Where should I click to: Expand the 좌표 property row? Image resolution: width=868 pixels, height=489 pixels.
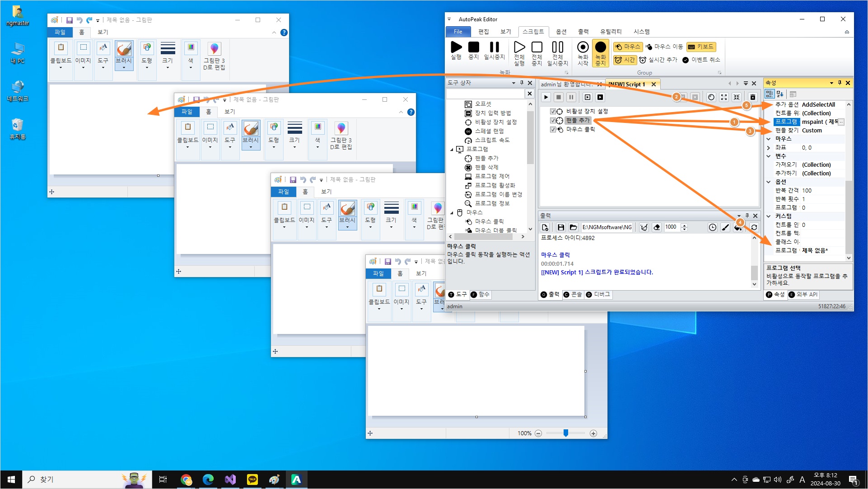pos(769,148)
